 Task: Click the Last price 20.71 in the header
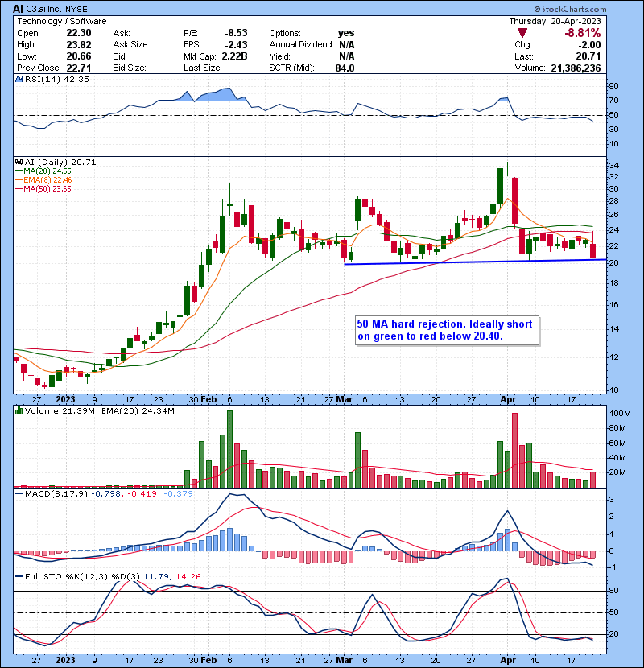point(588,56)
